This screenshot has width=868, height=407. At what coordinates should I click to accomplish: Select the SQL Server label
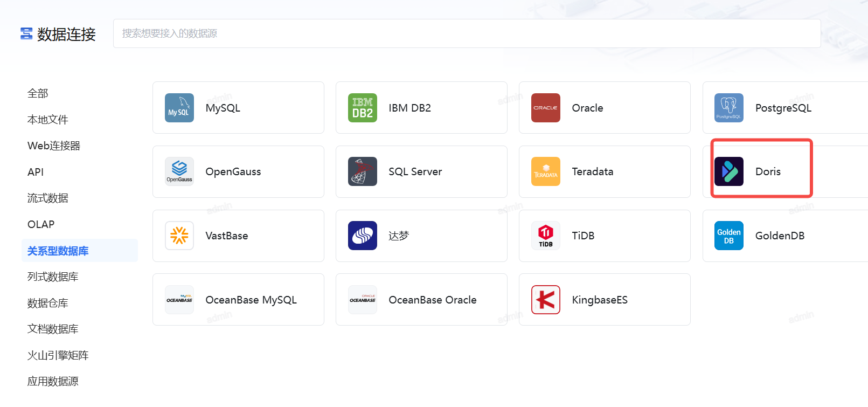415,171
